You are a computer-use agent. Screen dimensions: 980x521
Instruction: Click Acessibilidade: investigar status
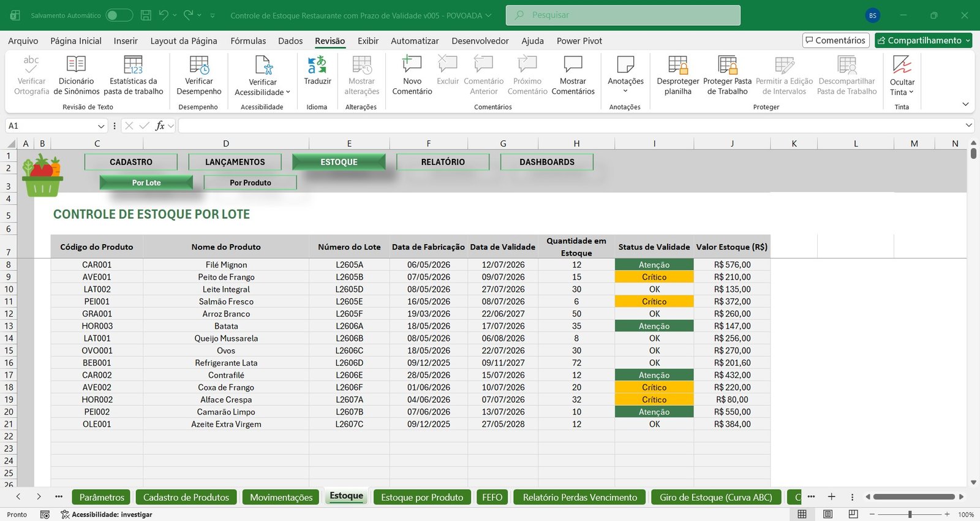pos(107,514)
